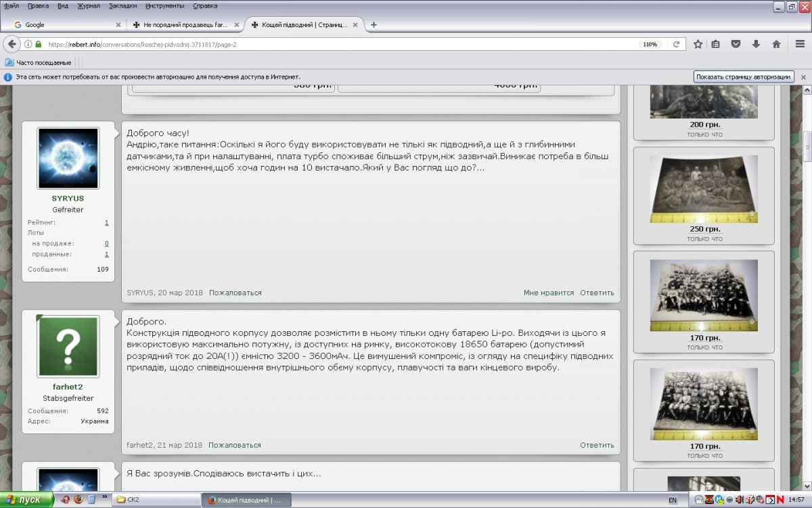Open SYRYUS profile via username link
This screenshot has height=508, width=812.
[x=68, y=198]
